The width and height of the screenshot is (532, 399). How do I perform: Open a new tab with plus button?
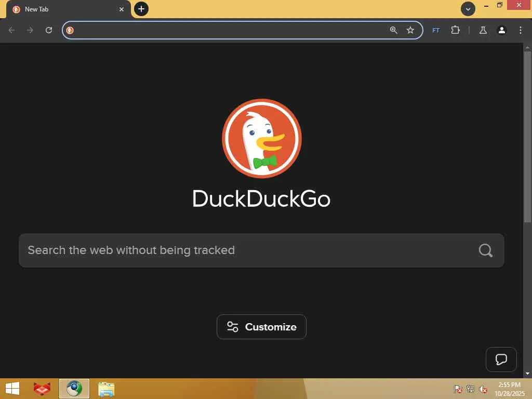141,9
